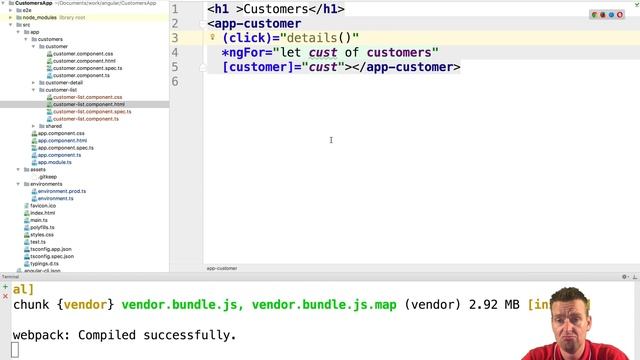
Task: Open environment.ts file
Action: pos(56,198)
